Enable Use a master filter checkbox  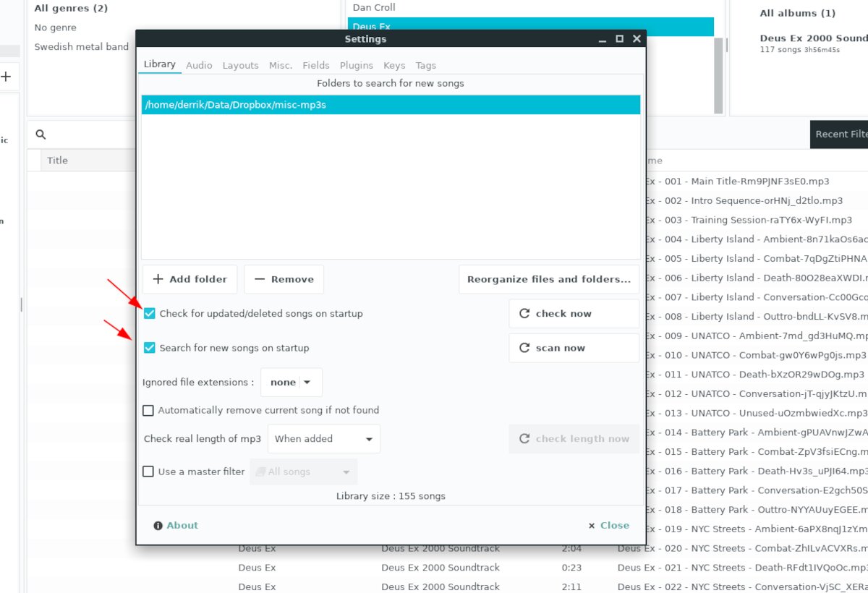[x=148, y=472]
